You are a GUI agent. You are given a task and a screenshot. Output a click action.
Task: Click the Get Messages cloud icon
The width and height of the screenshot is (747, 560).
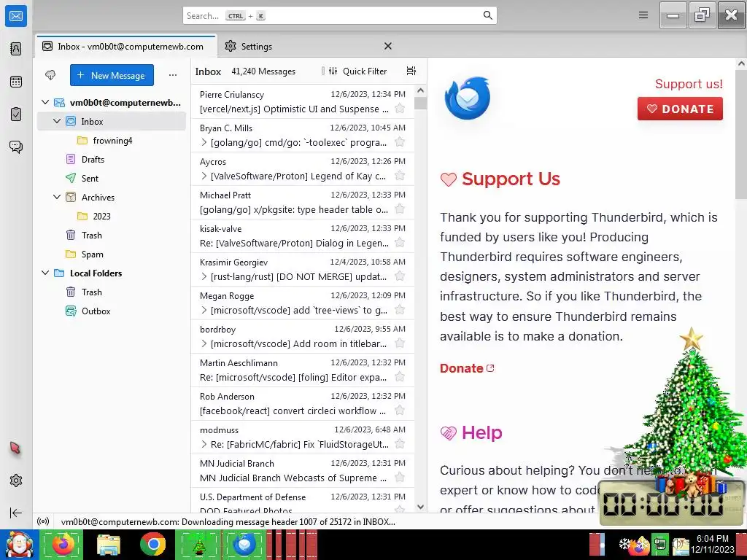click(x=50, y=75)
